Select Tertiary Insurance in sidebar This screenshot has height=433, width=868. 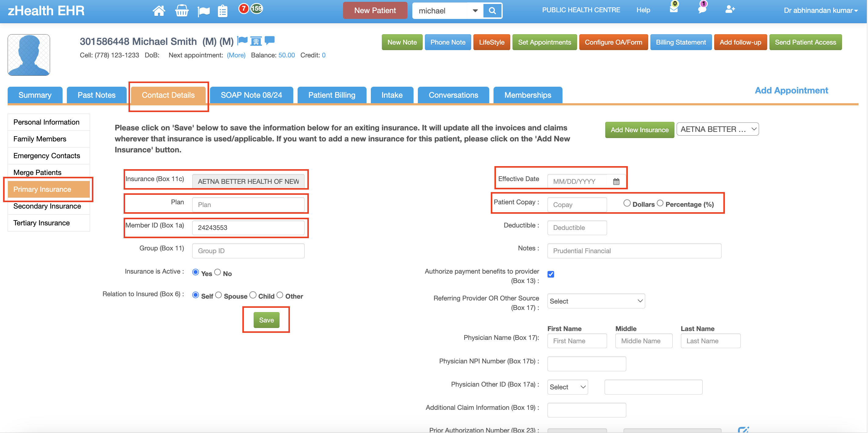click(x=49, y=223)
